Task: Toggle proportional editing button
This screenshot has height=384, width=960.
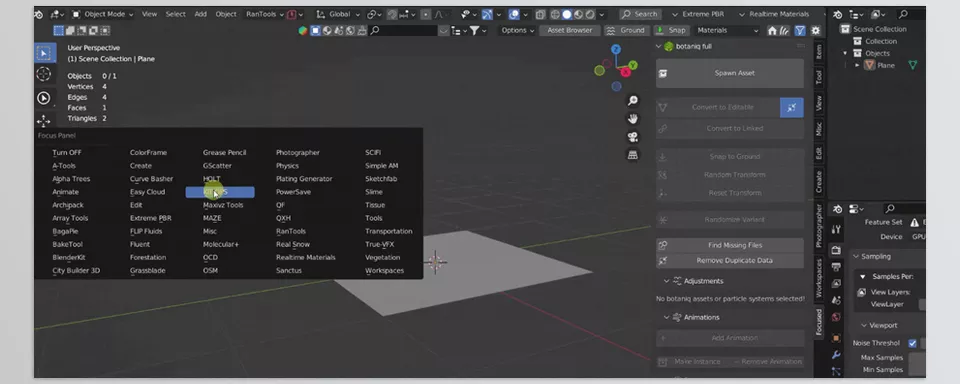Action: coord(426,14)
